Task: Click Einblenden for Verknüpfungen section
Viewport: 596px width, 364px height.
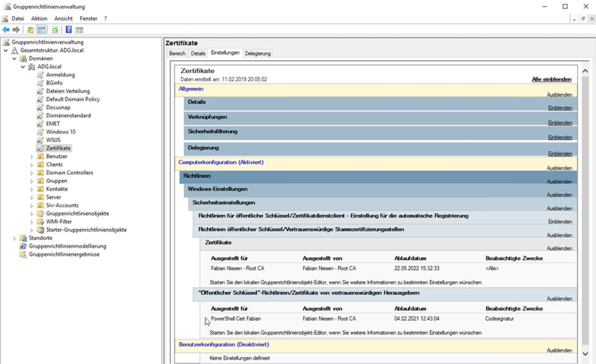Action: coord(560,123)
